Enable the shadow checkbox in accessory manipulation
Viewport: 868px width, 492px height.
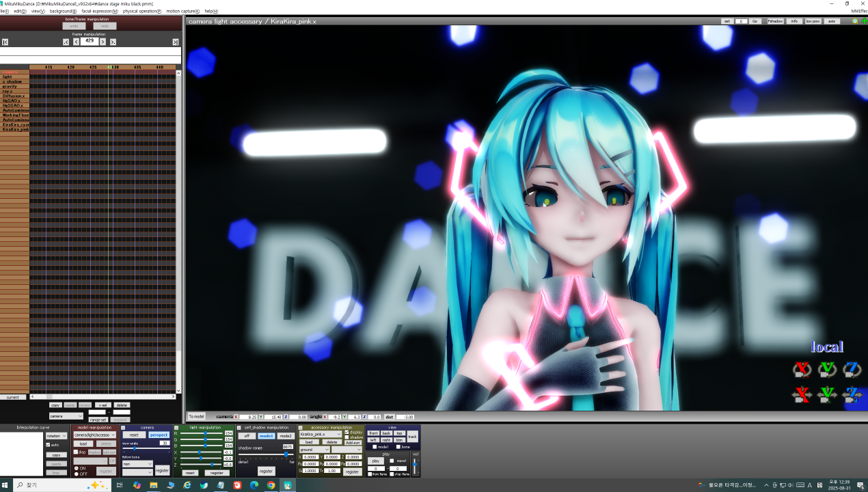click(x=347, y=437)
